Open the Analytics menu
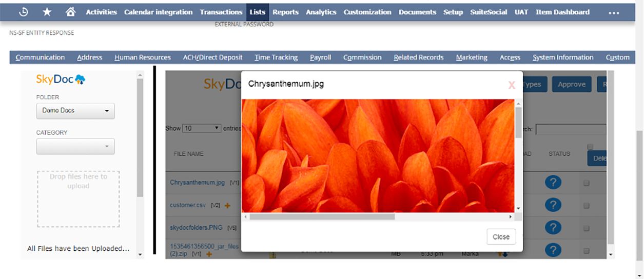The image size is (644, 279). pos(321,12)
